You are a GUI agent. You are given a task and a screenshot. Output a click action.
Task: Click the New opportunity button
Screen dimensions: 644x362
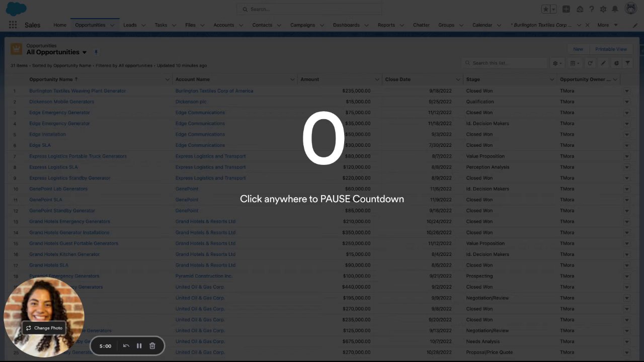[578, 49]
